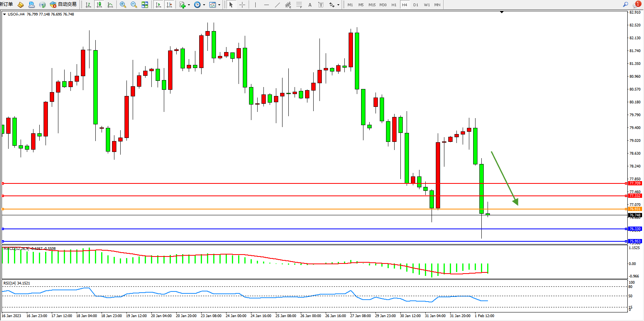Click the chart shift triangle marker
This screenshot has height=321, width=644.
click(x=502, y=12)
